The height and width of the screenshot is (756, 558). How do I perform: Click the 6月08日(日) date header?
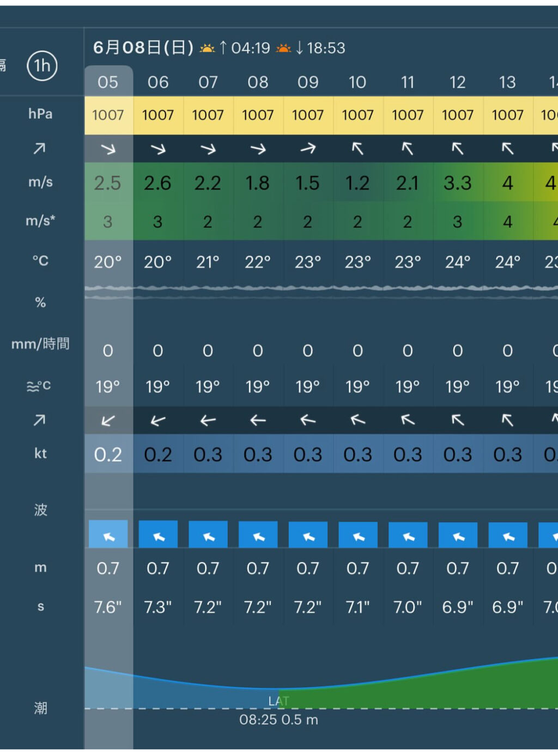[x=143, y=48]
